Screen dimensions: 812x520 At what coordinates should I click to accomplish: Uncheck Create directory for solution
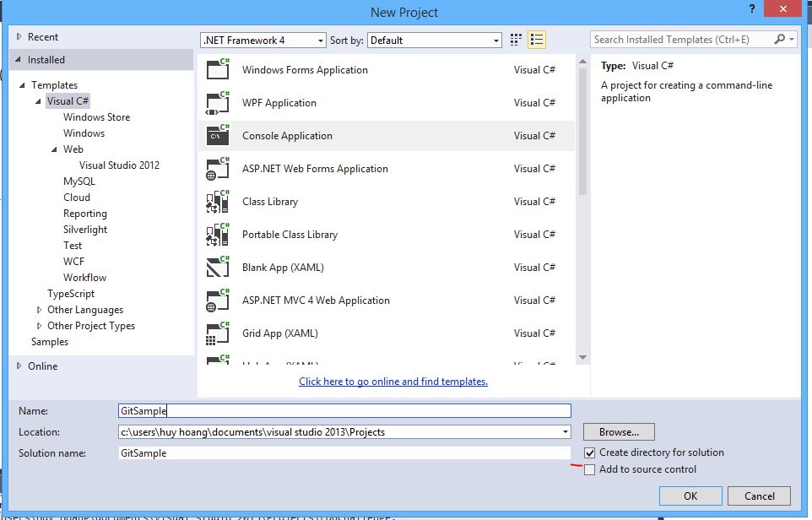[x=589, y=453]
